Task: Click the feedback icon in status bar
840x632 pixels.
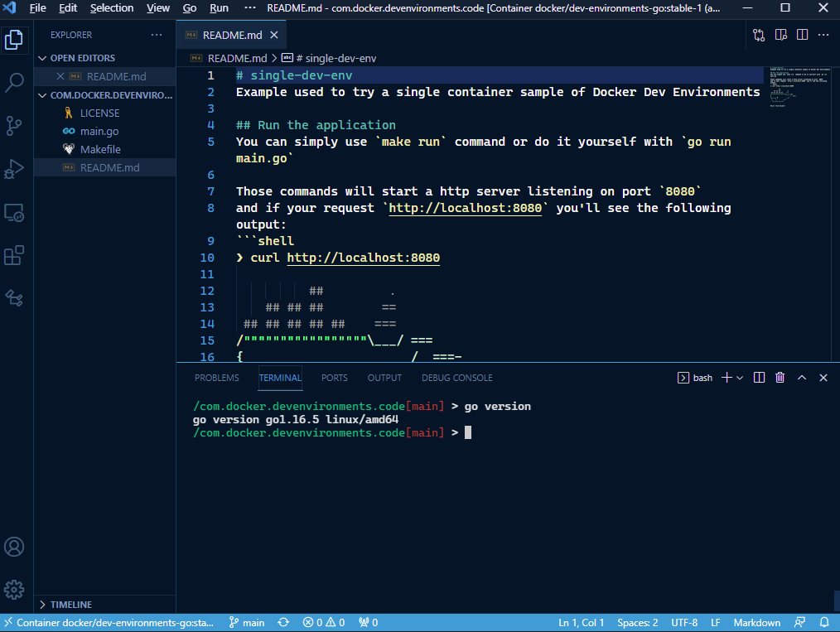Action: click(799, 622)
